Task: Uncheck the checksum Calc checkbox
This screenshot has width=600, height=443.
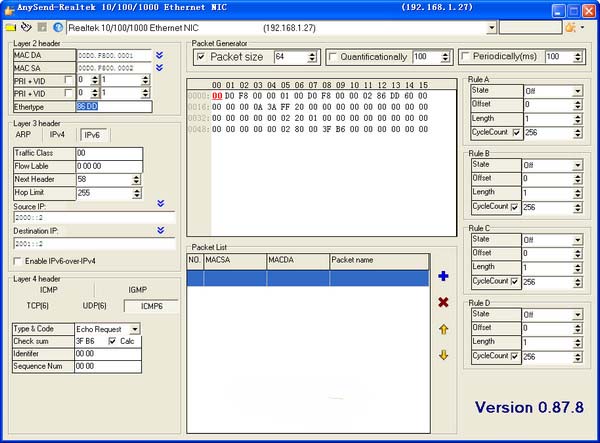Action: coord(112,341)
